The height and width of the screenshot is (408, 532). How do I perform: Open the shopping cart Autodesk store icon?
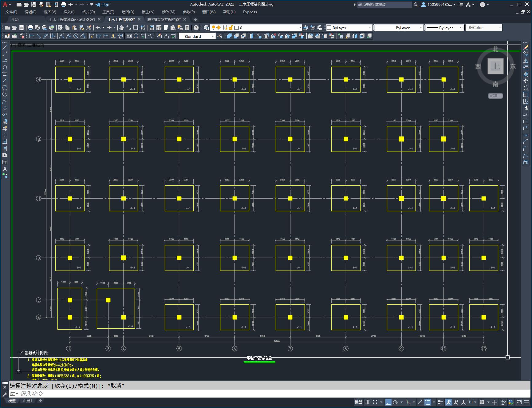coord(461,5)
